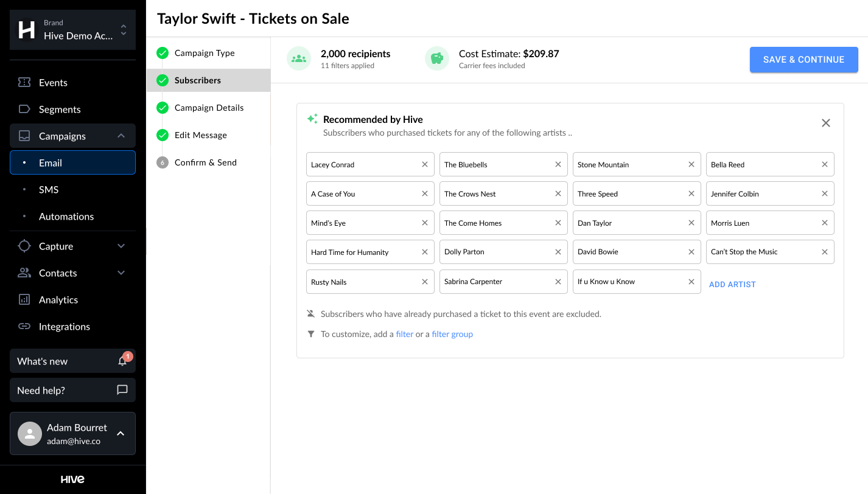Open the Email campaigns page

tap(72, 162)
